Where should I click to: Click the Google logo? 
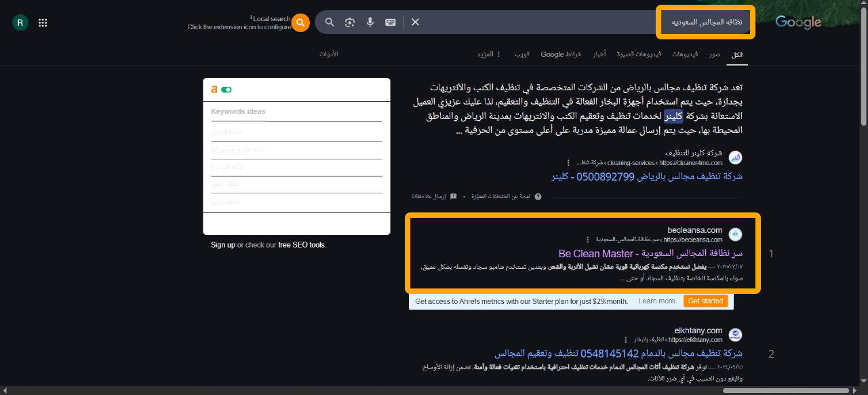pyautogui.click(x=798, y=22)
